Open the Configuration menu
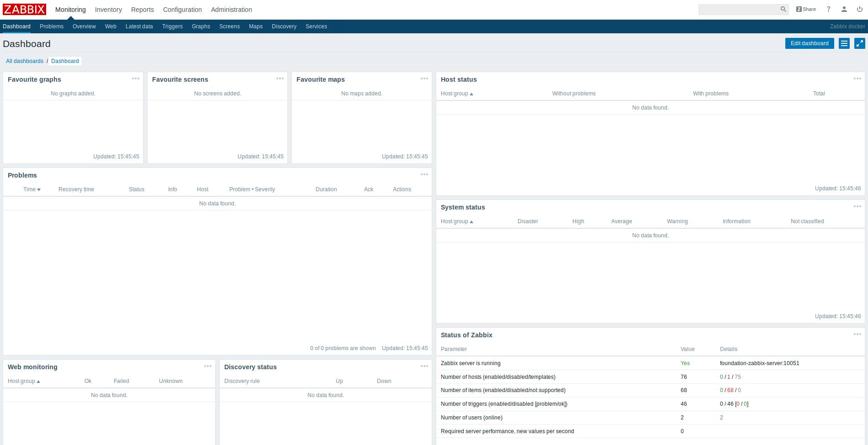 click(x=182, y=10)
